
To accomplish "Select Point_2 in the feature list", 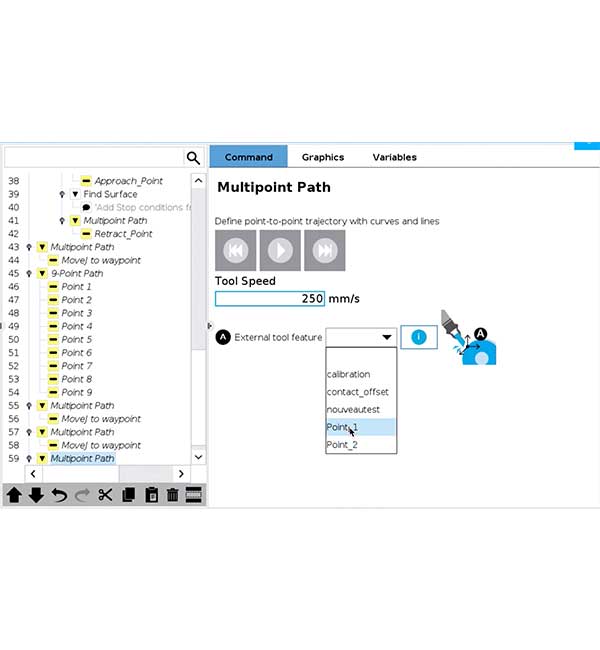I will point(361,445).
